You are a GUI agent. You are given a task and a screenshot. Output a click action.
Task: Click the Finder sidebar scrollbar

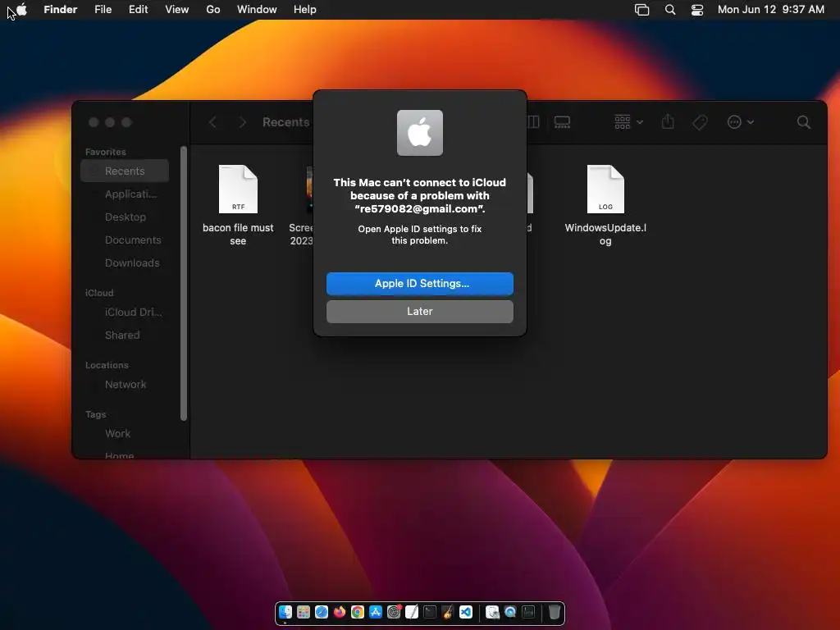click(184, 283)
